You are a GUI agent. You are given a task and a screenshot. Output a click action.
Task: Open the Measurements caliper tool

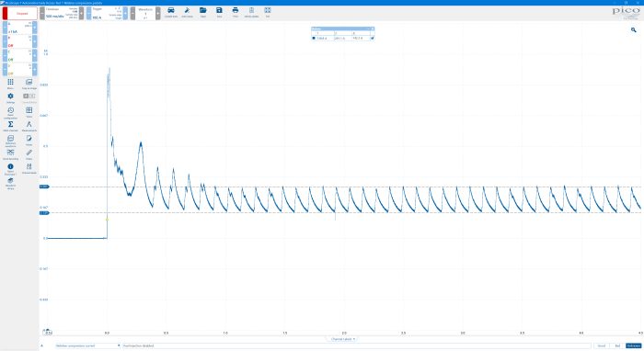click(29, 126)
